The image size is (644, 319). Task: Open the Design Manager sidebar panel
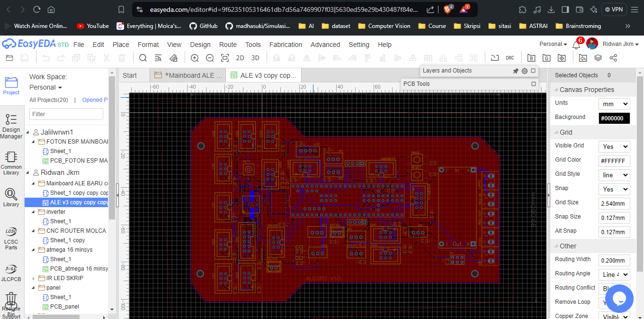pyautogui.click(x=11, y=126)
